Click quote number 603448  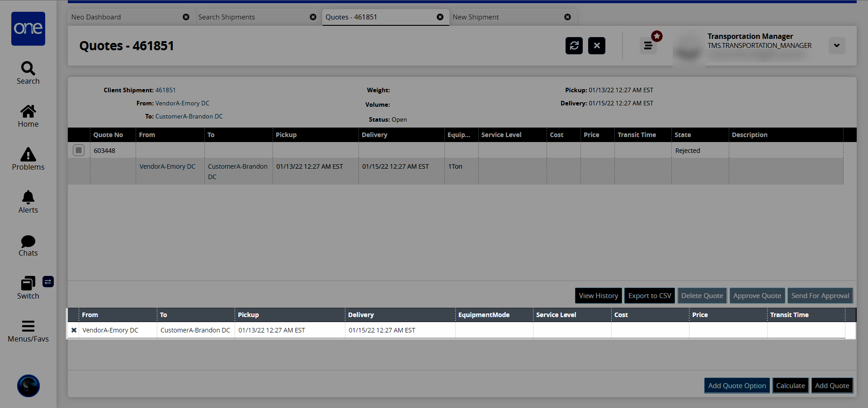pos(104,151)
